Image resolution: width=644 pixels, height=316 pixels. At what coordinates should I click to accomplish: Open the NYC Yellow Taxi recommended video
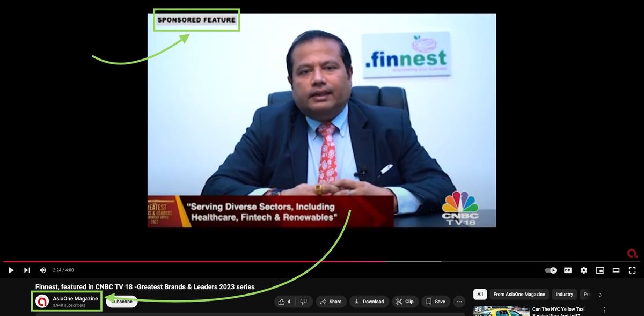pyautogui.click(x=558, y=310)
